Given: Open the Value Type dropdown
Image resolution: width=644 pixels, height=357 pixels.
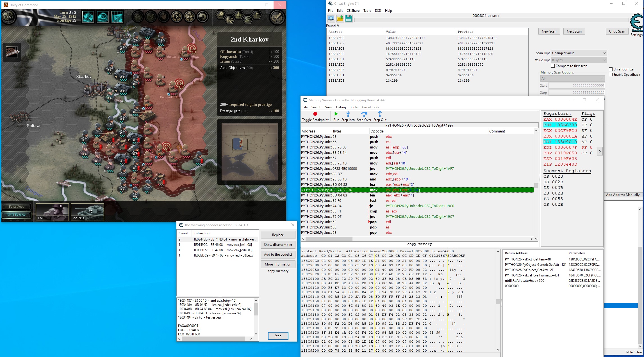Looking at the screenshot, I should click(x=579, y=60).
